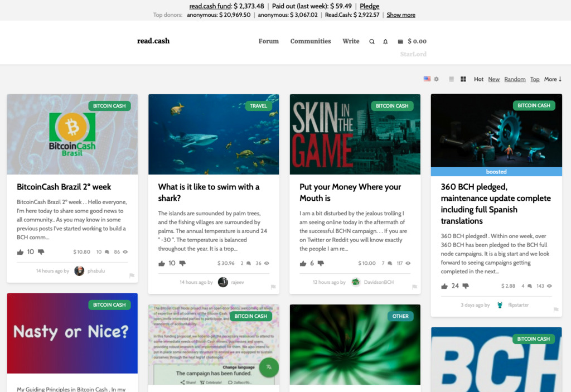Open What is it like to swim title

point(209,192)
